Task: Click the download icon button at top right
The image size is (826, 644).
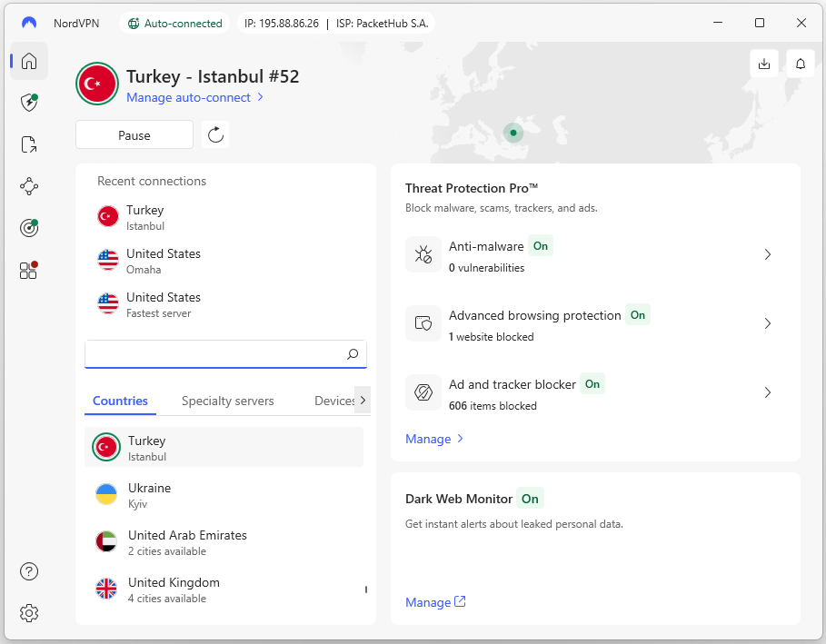Action: point(764,64)
